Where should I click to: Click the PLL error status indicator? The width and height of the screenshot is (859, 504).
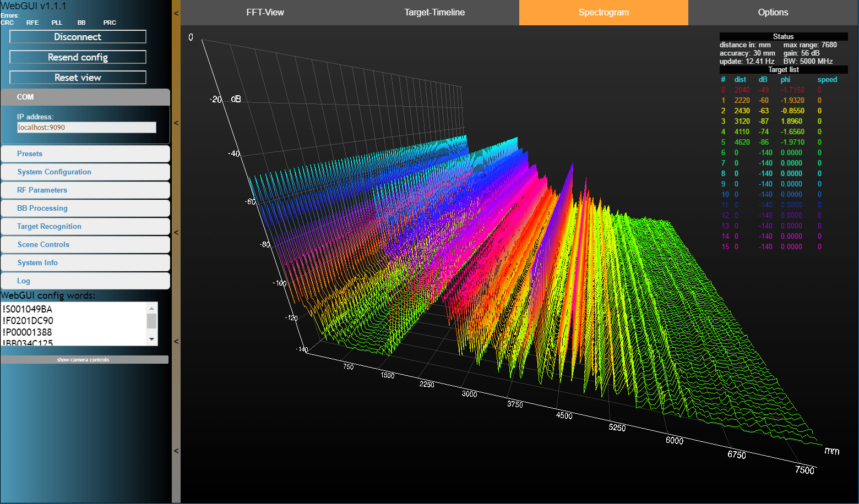click(57, 23)
